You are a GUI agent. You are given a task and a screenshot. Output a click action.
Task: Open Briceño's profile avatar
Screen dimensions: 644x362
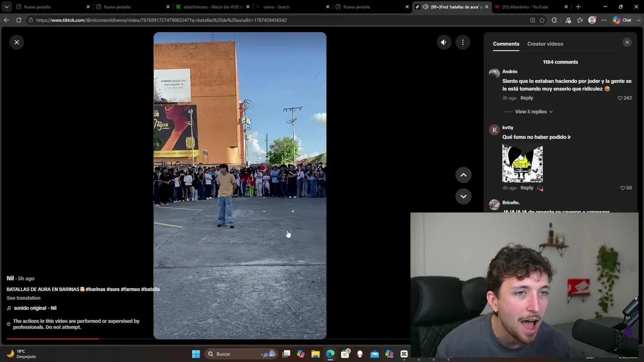[x=494, y=205]
